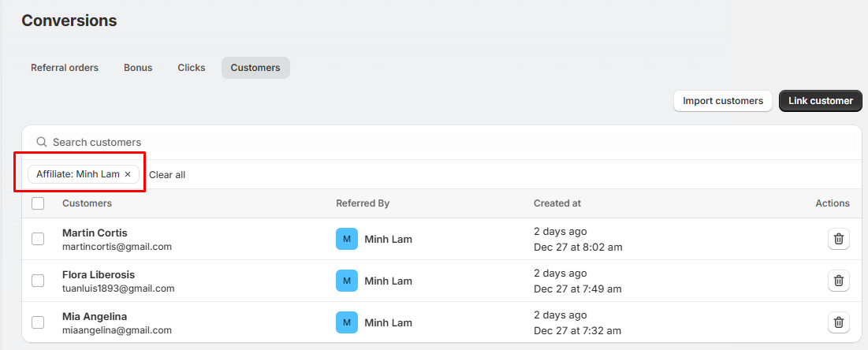Toggle the select all customers checkbox
The height and width of the screenshot is (350, 868).
(38, 203)
